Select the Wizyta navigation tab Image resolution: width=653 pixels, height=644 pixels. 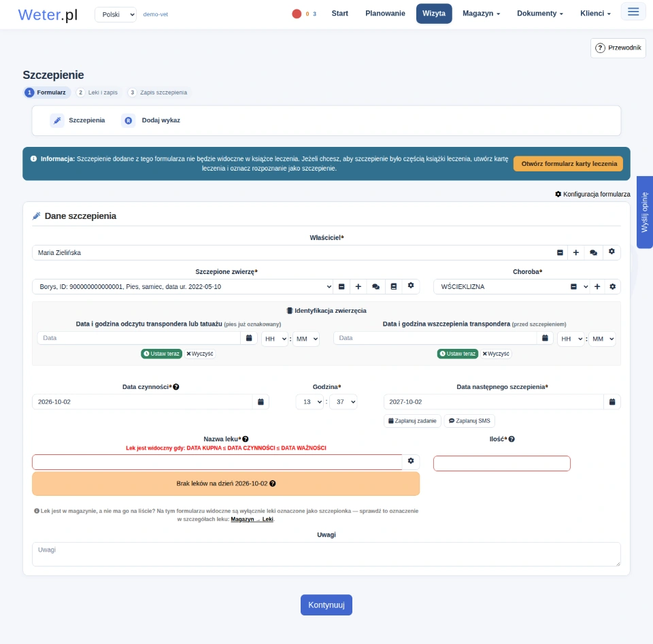(434, 14)
